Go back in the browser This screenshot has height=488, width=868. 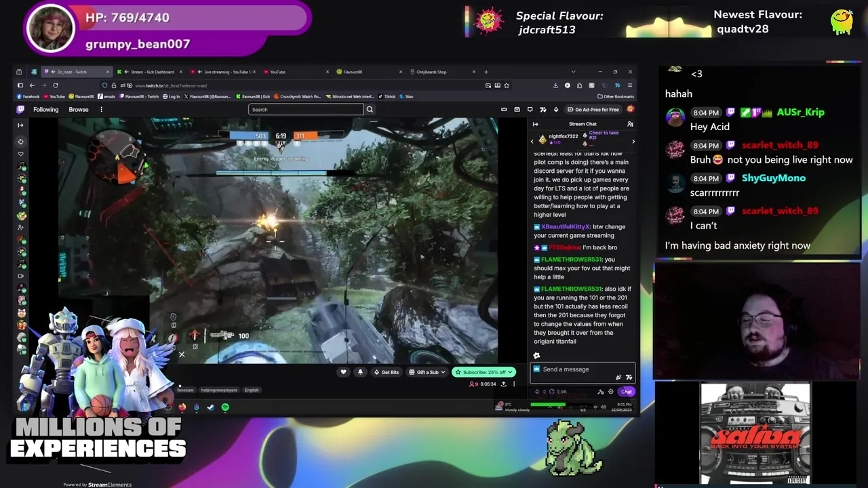pos(32,85)
